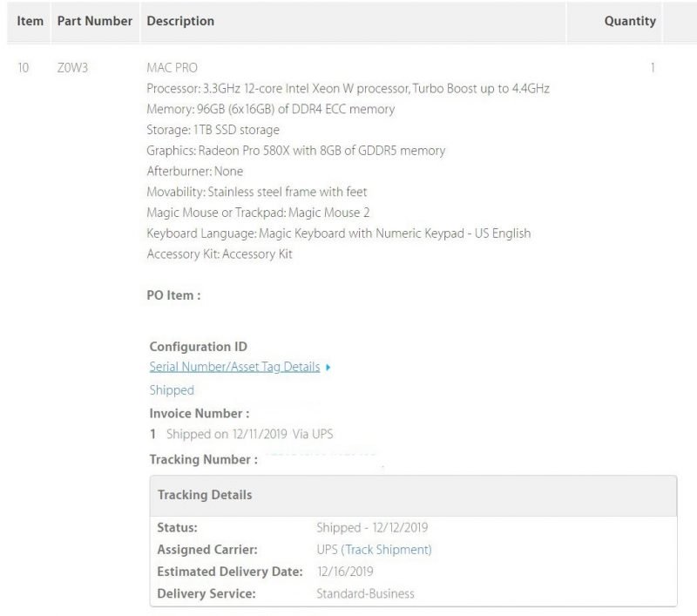Click the Tracking Details panel header
This screenshot has height=616, width=697.
205,495
